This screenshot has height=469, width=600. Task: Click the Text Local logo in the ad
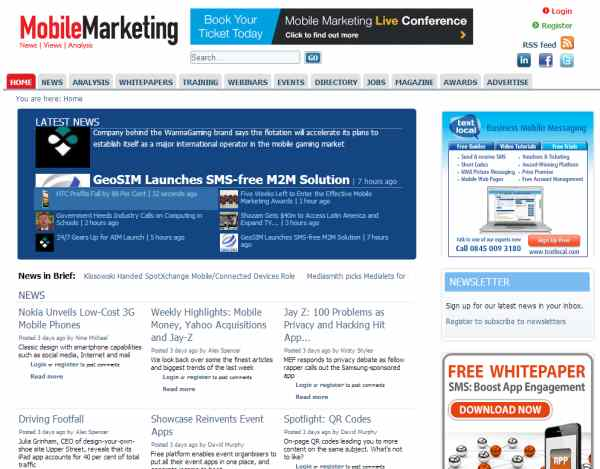click(466, 127)
